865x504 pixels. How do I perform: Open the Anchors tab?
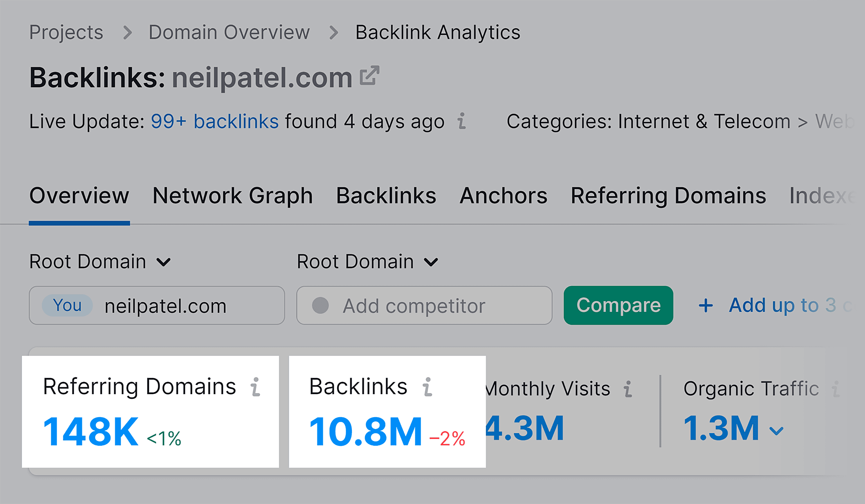pyautogui.click(x=502, y=196)
